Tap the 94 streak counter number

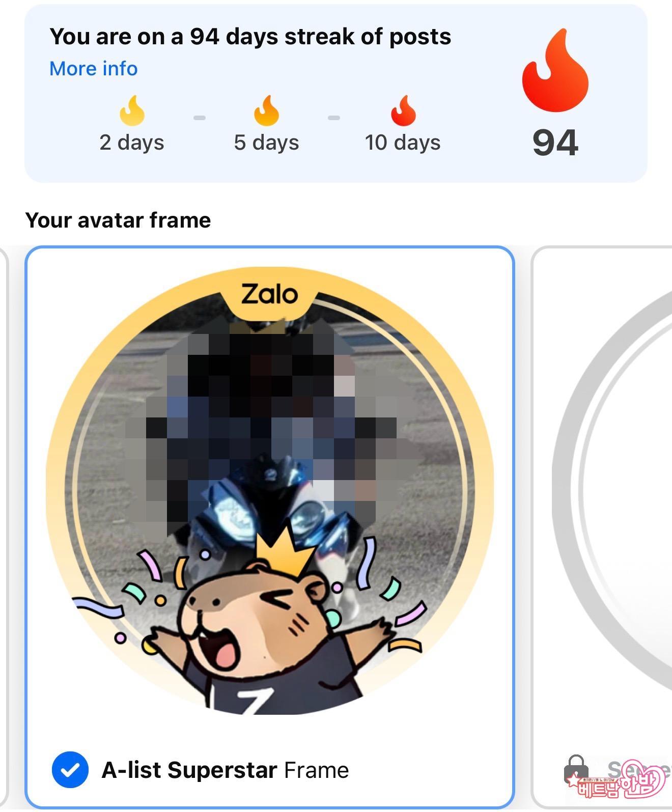[x=555, y=143]
